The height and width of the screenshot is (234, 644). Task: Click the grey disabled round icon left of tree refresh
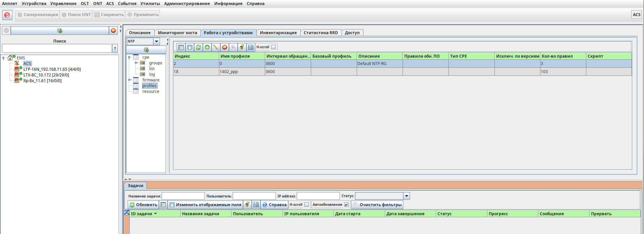click(x=6, y=31)
